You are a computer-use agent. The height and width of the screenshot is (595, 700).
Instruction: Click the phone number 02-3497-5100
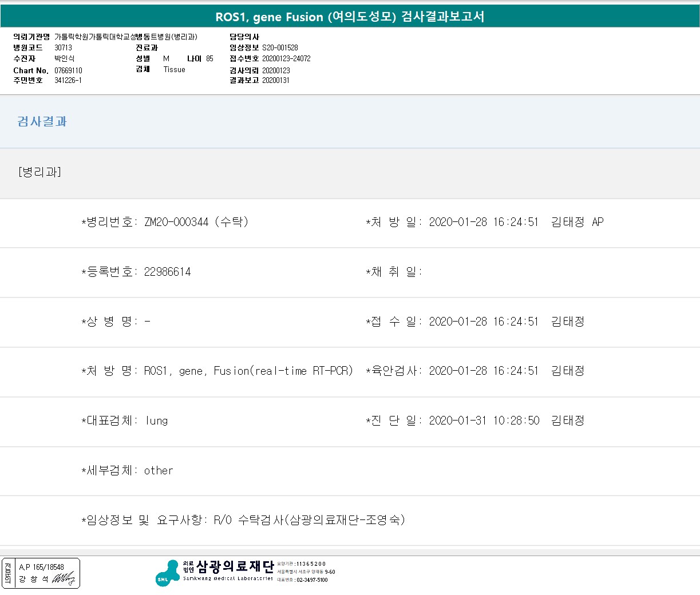(x=312, y=580)
